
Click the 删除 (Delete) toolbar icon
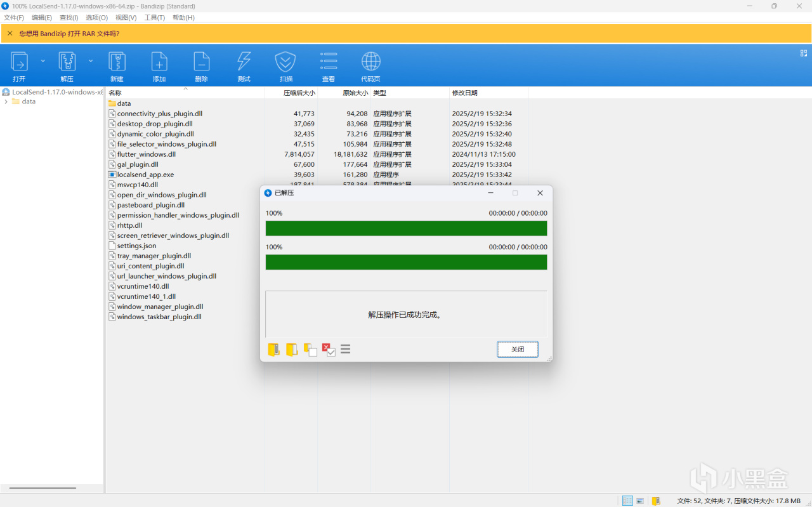click(x=201, y=62)
